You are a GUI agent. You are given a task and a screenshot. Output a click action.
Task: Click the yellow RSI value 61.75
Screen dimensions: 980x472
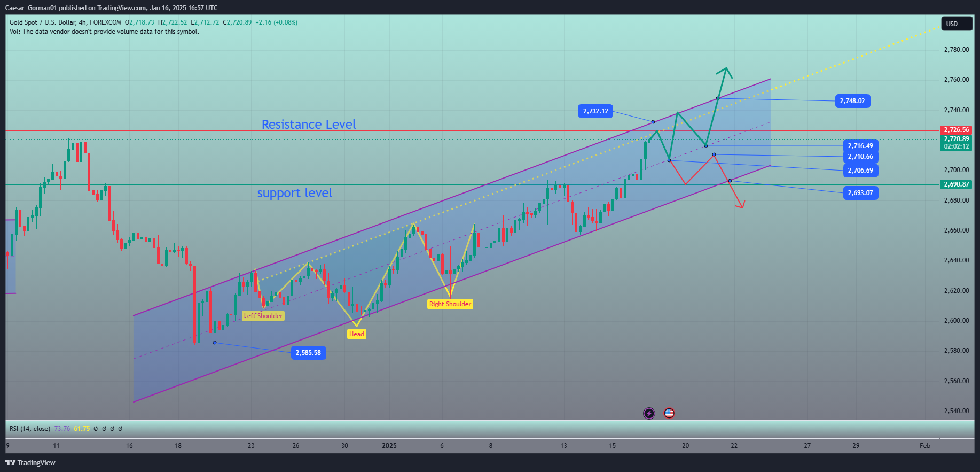(x=82, y=429)
